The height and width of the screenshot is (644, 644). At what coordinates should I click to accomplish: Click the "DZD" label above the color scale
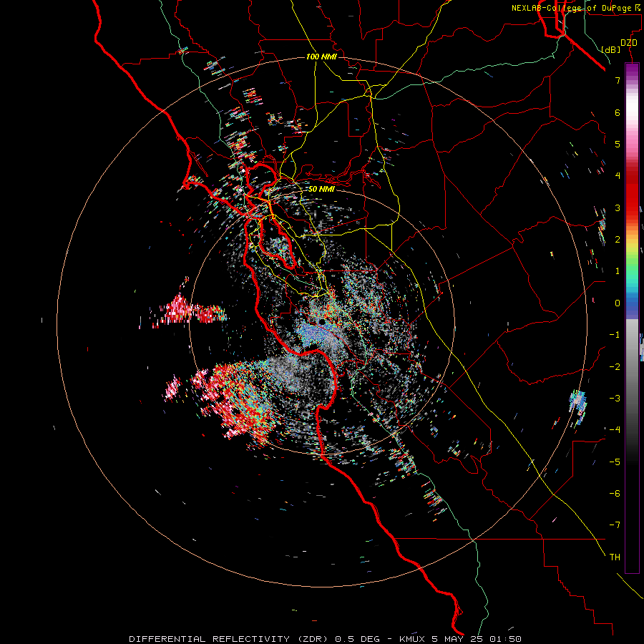click(629, 43)
